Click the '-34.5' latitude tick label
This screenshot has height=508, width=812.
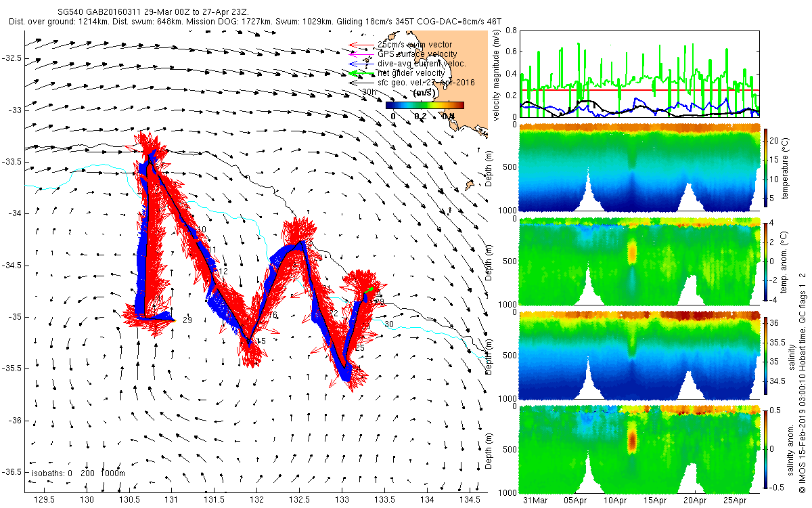point(12,265)
